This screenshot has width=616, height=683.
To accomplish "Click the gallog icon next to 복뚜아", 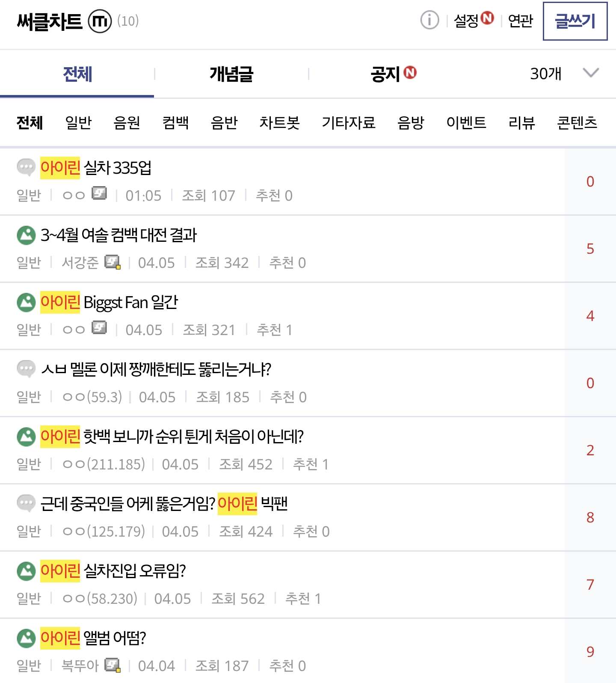I will pos(113,665).
